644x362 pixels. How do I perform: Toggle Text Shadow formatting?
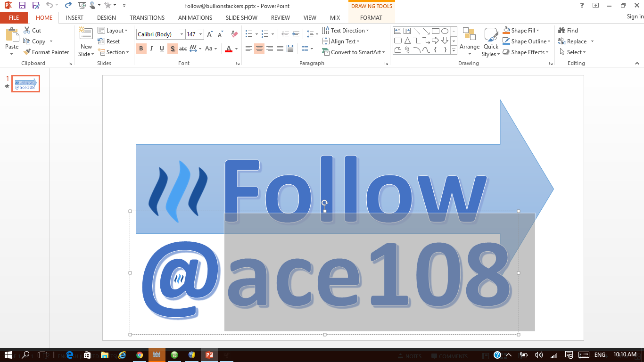pyautogui.click(x=173, y=49)
